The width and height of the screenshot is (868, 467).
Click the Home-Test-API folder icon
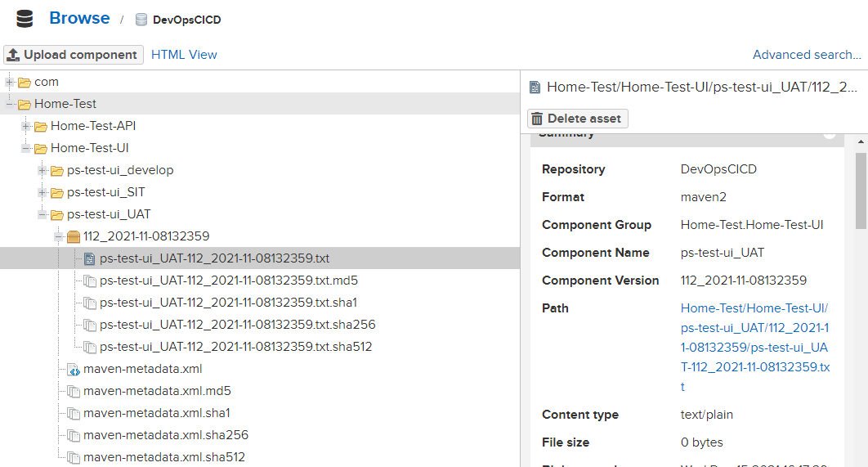(x=40, y=127)
